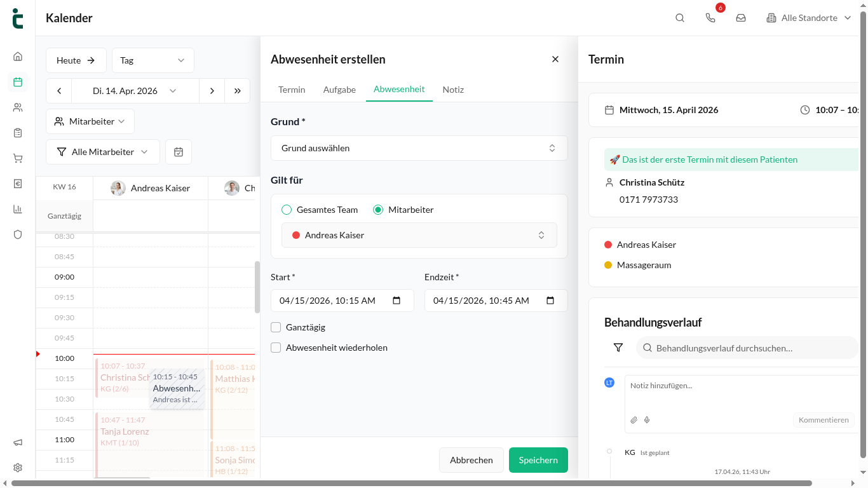This screenshot has width=868, height=488.
Task: Click the KG Ist geplant history entry
Action: click(x=647, y=452)
